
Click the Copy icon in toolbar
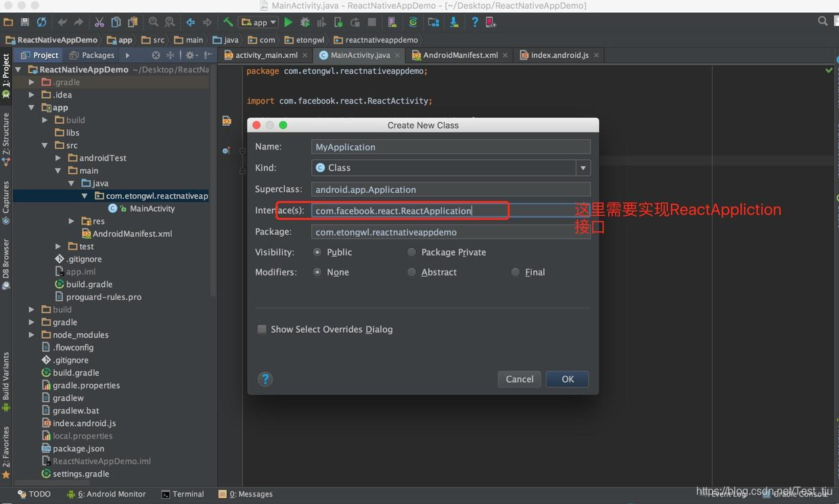(x=116, y=22)
